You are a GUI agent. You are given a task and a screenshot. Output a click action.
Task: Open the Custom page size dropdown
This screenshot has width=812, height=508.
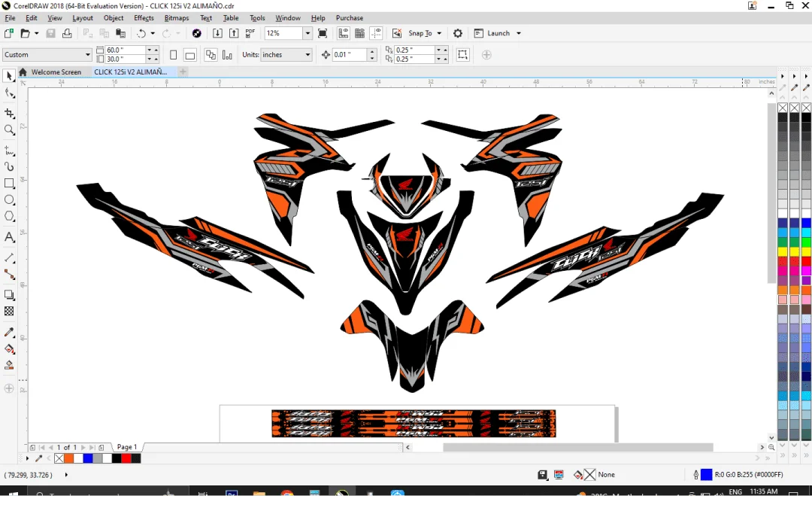coord(87,54)
